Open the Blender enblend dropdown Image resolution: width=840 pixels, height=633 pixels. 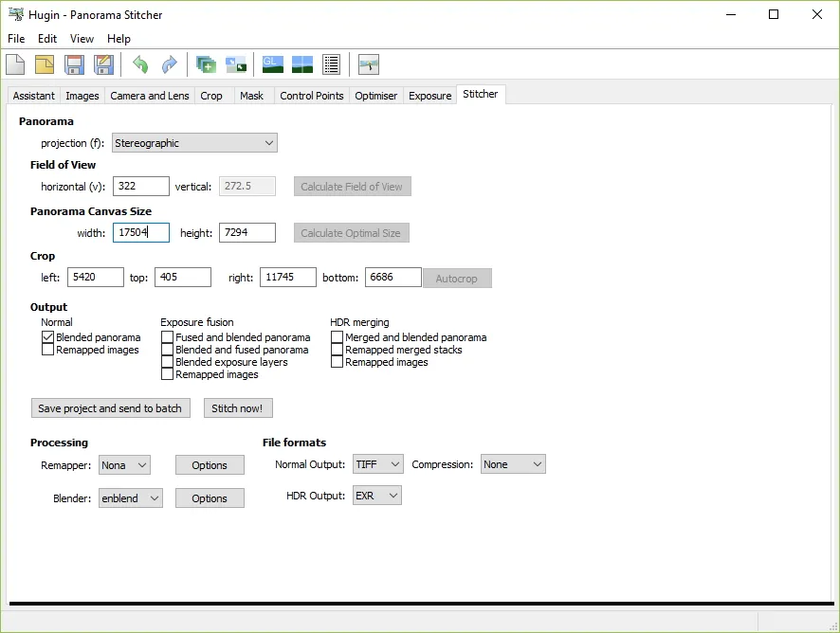pos(130,498)
